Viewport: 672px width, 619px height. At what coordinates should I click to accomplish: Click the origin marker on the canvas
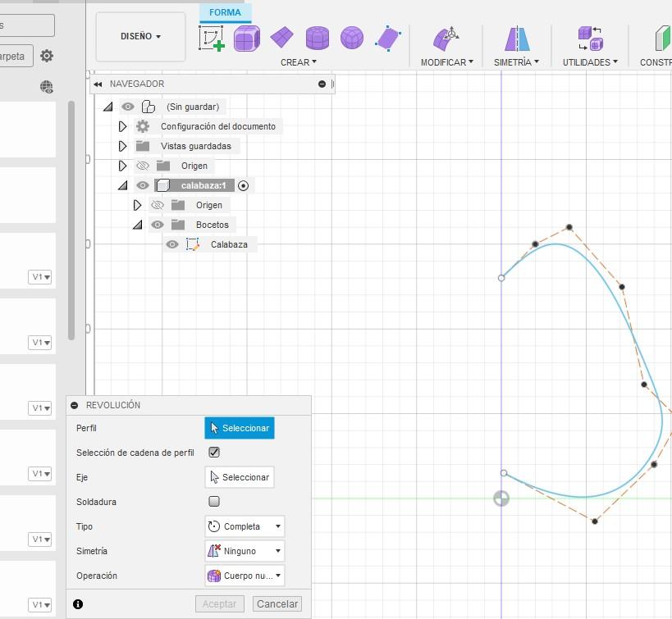(x=501, y=498)
